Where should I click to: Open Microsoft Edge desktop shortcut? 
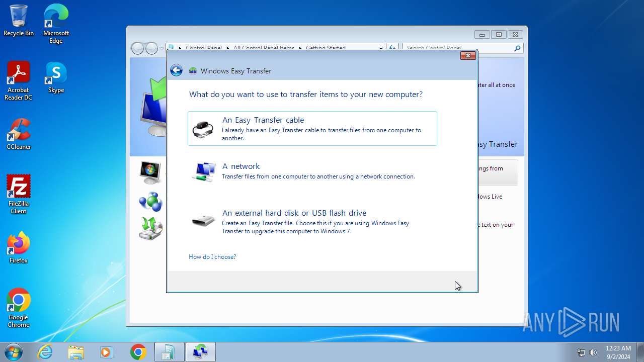[56, 24]
